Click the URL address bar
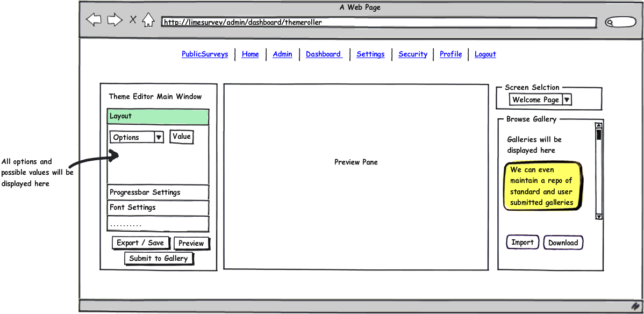 (378, 23)
